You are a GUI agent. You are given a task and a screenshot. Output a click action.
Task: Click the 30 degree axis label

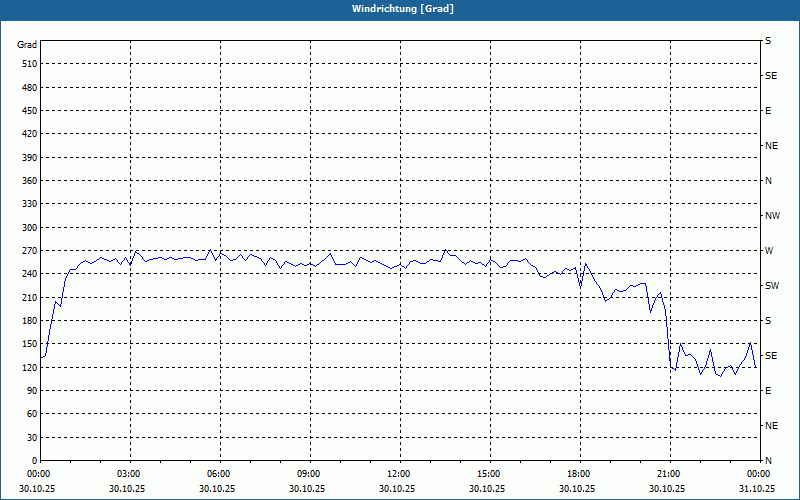(32, 437)
